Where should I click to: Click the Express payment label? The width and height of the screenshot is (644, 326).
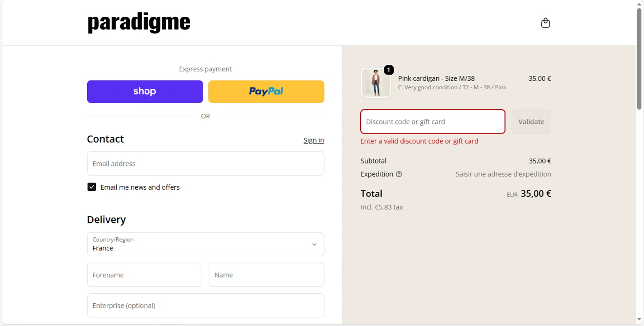[205, 69]
